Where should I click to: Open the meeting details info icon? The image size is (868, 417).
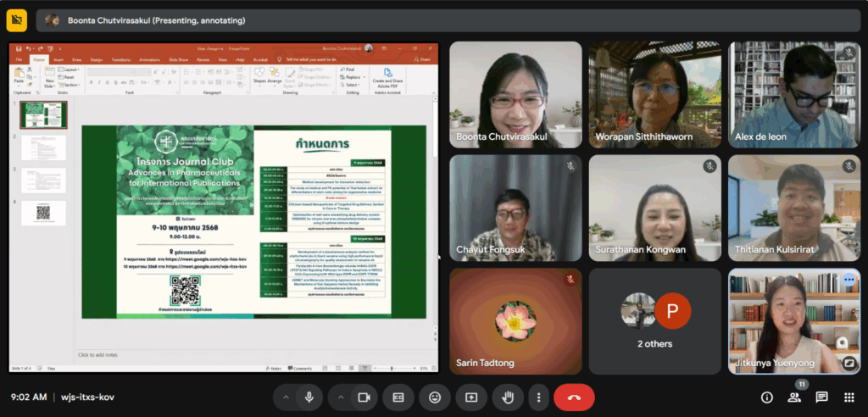767,397
